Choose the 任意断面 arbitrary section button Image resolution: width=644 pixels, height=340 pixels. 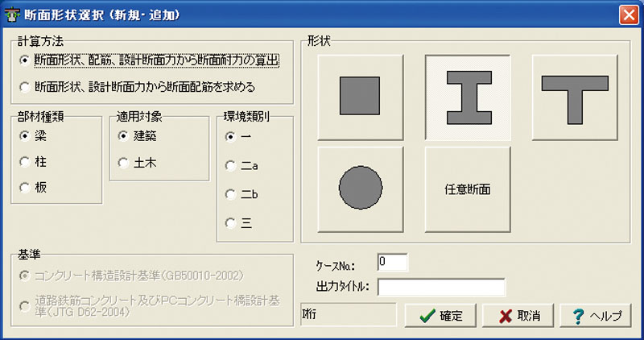tap(468, 189)
